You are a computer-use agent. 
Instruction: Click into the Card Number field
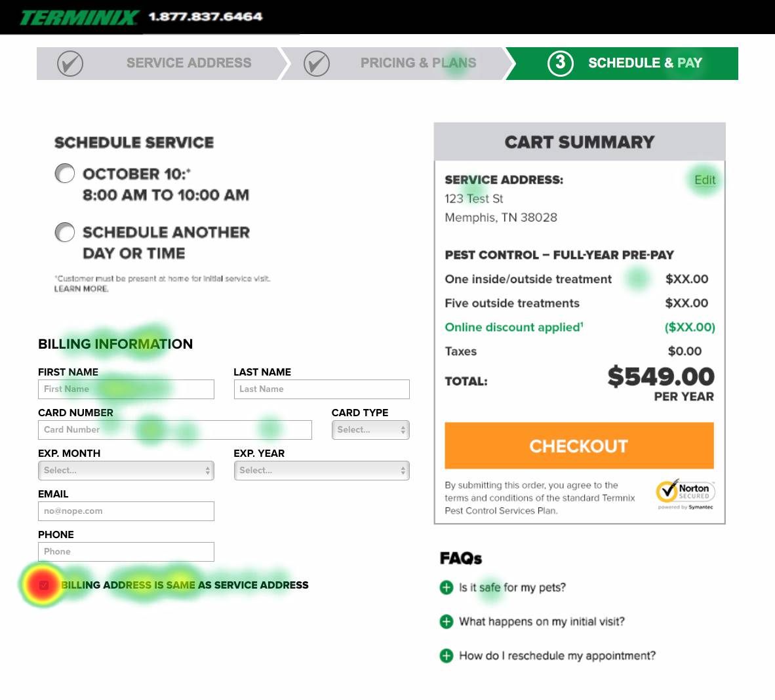(174, 430)
